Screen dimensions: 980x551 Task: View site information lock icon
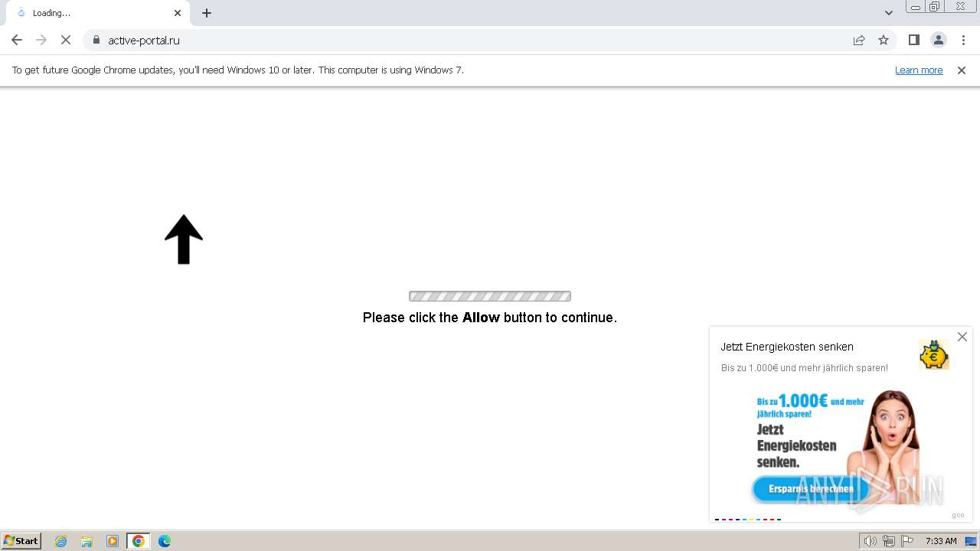[96, 40]
